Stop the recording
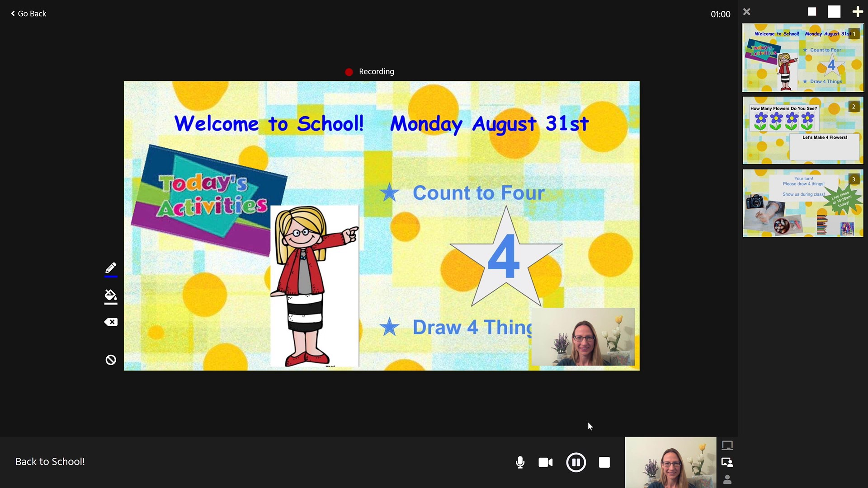This screenshot has height=488, width=868. pos(604,462)
